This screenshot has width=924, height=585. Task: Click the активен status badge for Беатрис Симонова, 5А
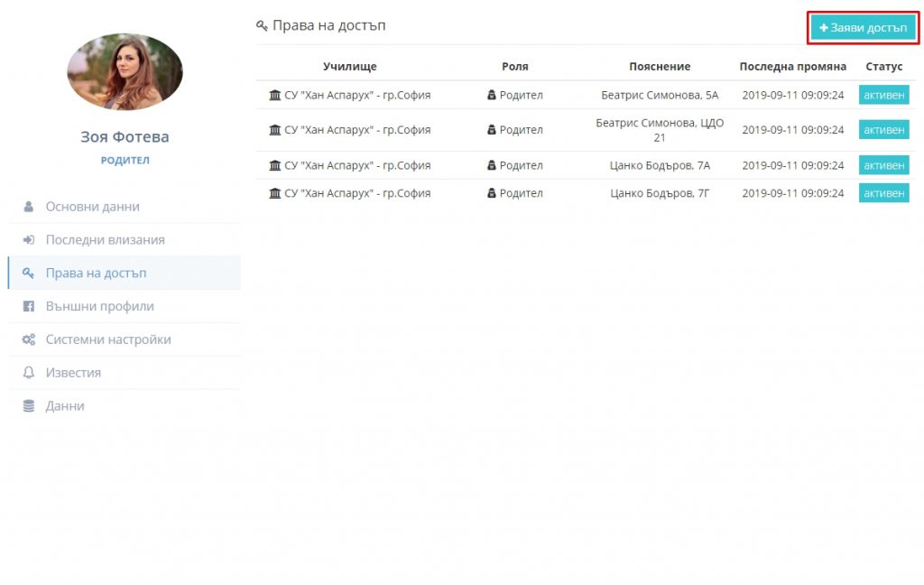click(884, 95)
